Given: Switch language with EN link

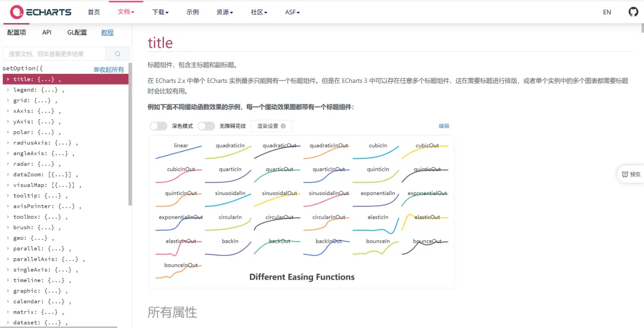Looking at the screenshot, I should 607,12.
